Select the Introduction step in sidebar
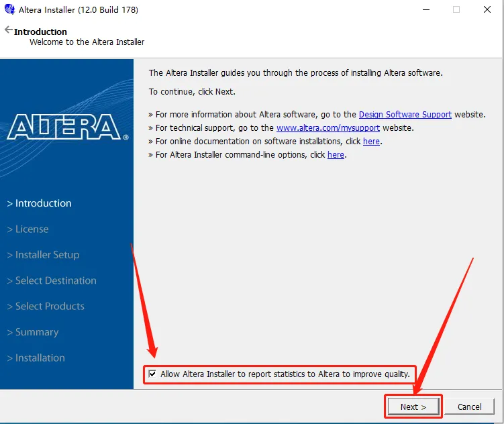Screen dimensions: 504x424 [x=39, y=203]
